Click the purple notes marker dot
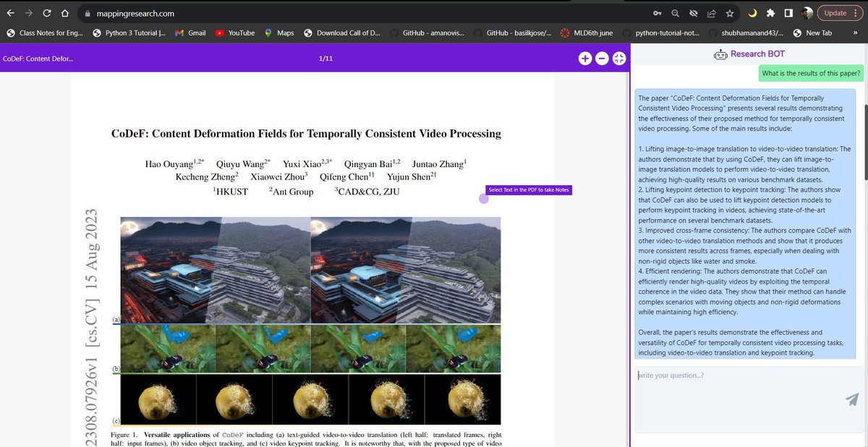Screen dimensions: 868x447 (x=484, y=199)
